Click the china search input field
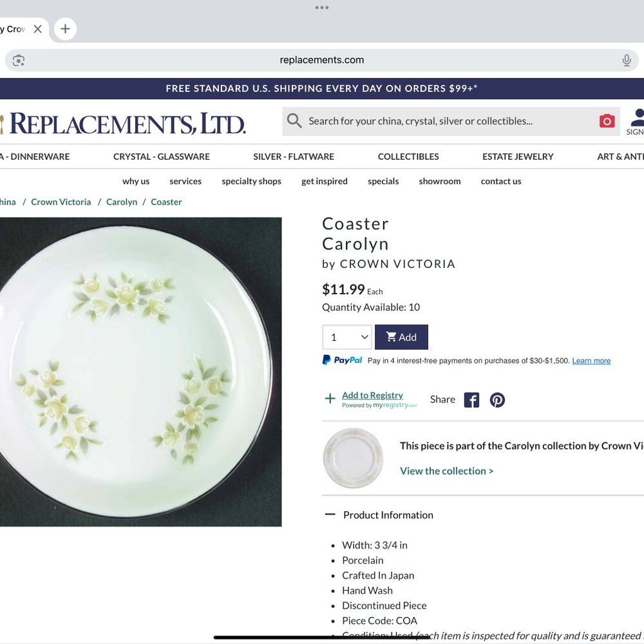 (444, 121)
